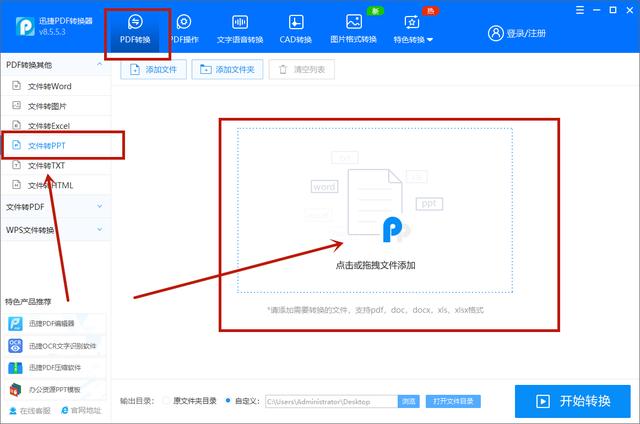The image size is (640, 424).
Task: Click 点击或拖拽文件添加 text
Action: [x=375, y=265]
